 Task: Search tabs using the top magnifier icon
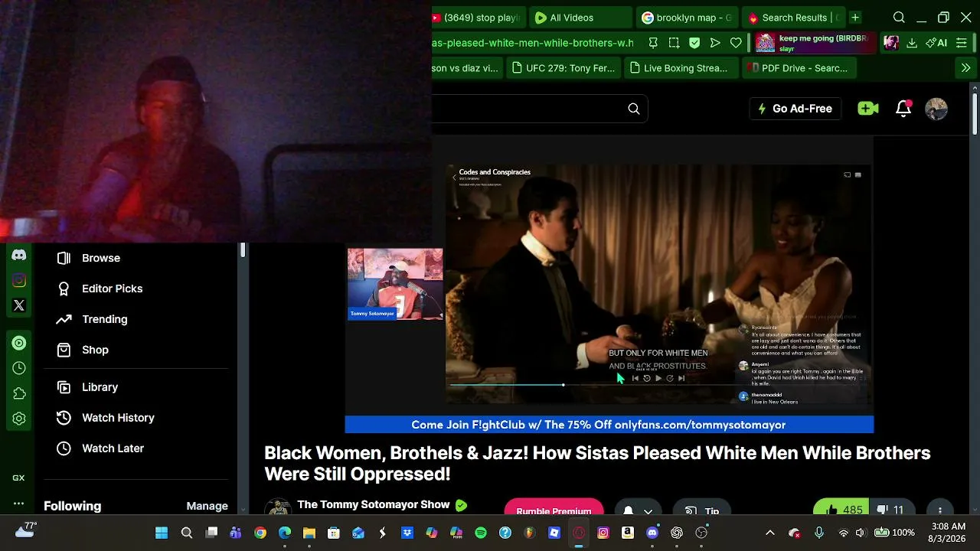900,18
